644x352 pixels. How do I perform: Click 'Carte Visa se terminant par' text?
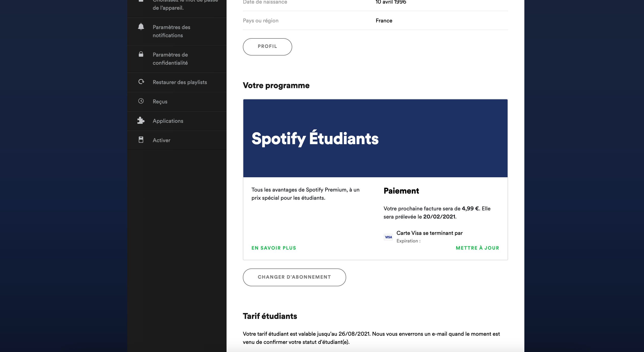point(429,233)
